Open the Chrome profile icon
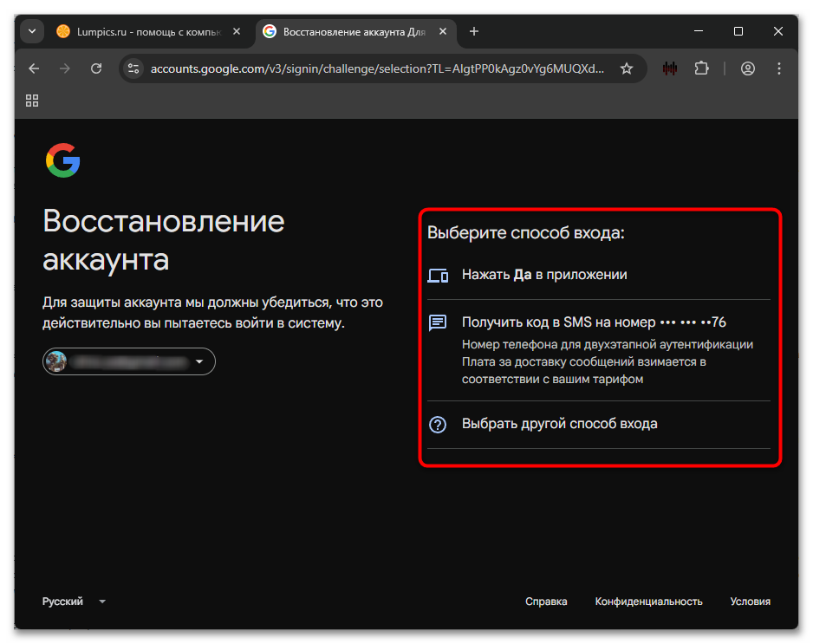This screenshot has height=644, width=813. pyautogui.click(x=748, y=68)
